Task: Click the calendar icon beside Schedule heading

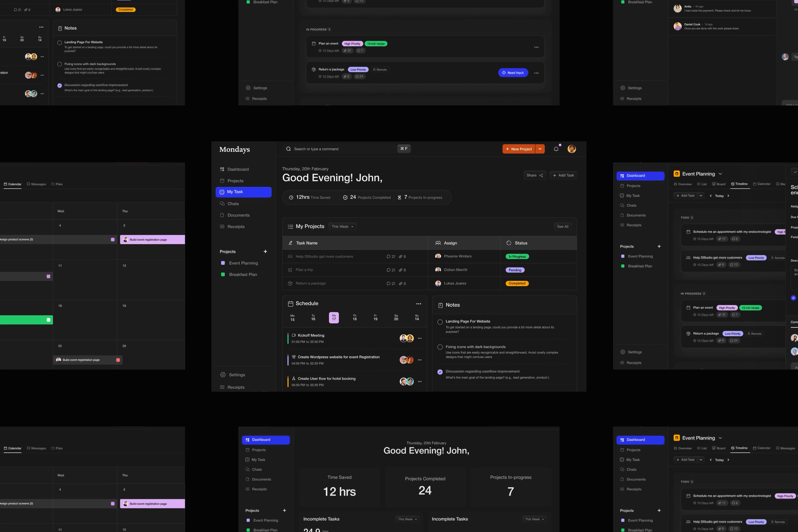Action: pos(290,303)
